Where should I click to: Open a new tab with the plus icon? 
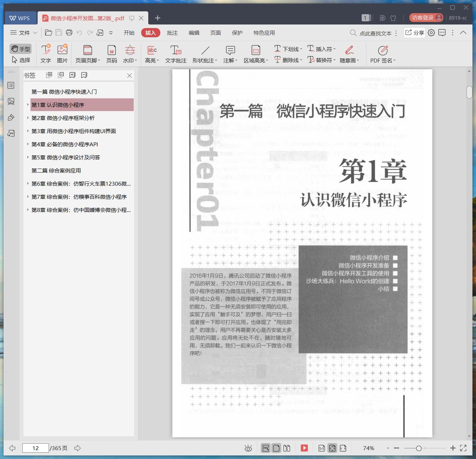[x=158, y=18]
